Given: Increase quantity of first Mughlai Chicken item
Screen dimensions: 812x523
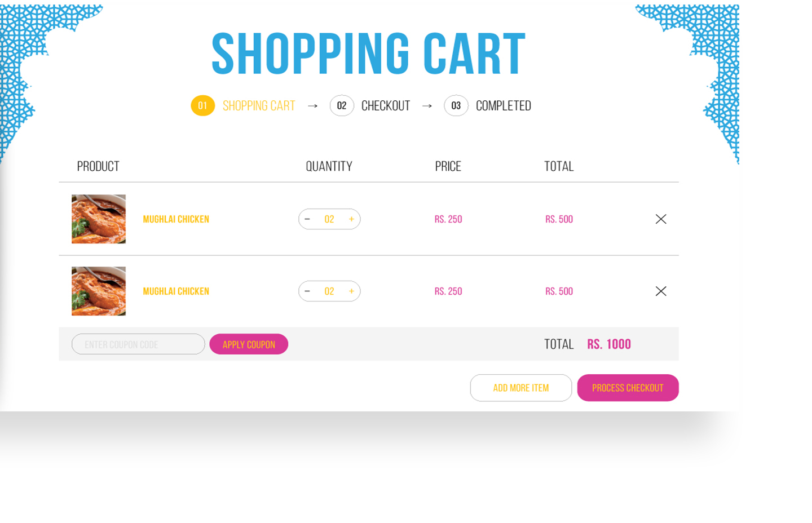Looking at the screenshot, I should pyautogui.click(x=351, y=219).
